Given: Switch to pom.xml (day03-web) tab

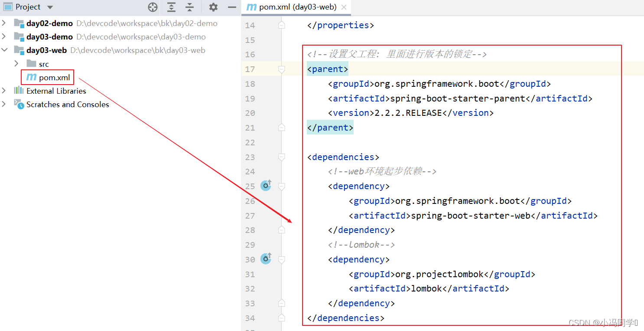Looking at the screenshot, I should 298,7.
